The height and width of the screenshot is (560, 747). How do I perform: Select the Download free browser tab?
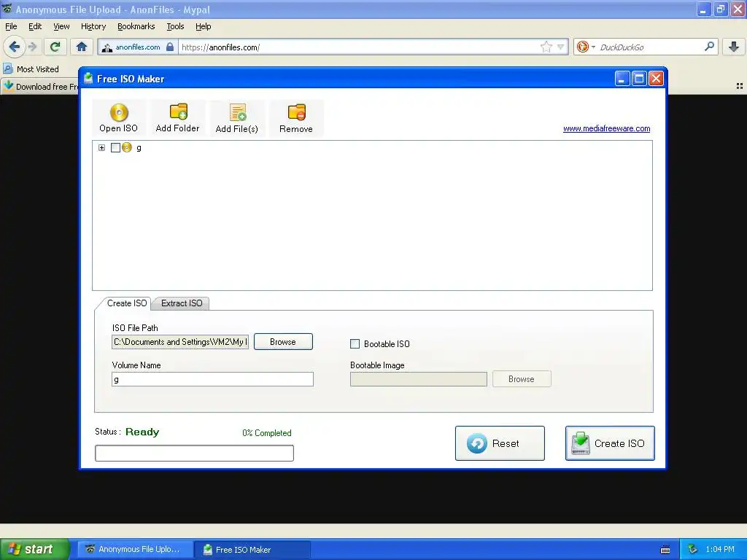tap(41, 87)
